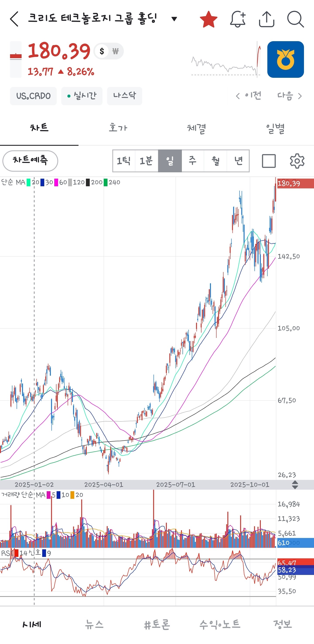
Task: Expand the stock name dropdown arrow
Action: pos(174,19)
